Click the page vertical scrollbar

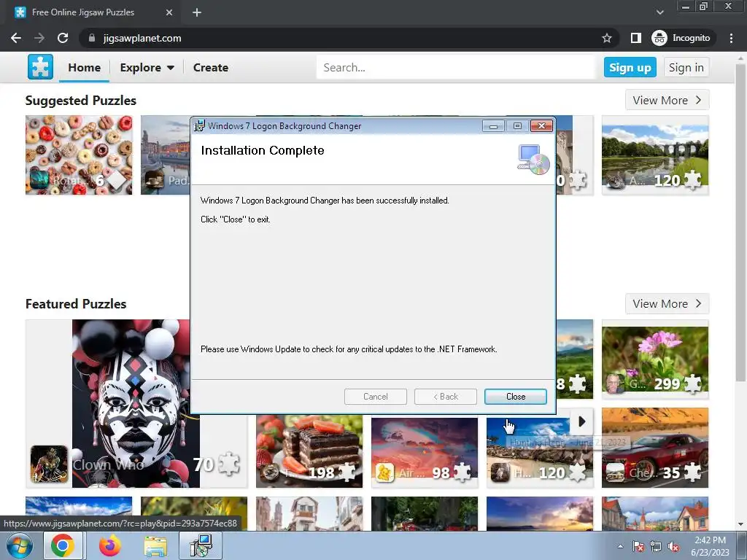tap(740, 222)
